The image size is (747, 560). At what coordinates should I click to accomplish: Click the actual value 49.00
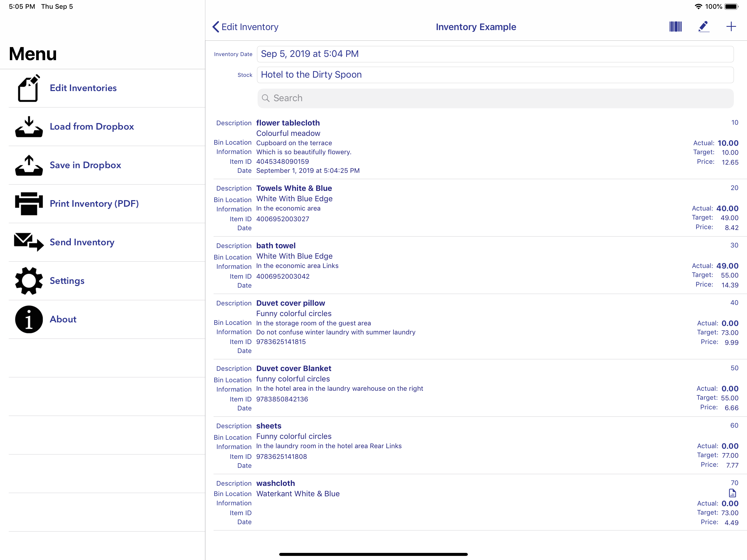click(727, 266)
